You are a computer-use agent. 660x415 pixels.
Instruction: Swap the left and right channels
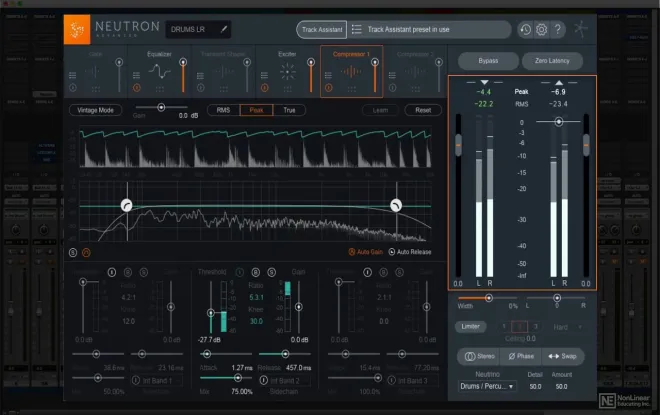point(563,356)
